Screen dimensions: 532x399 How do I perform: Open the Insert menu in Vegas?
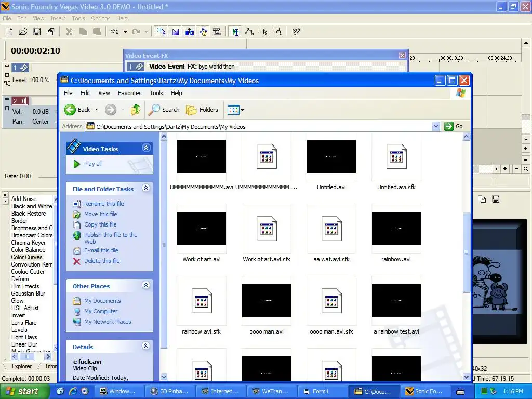tap(58, 18)
